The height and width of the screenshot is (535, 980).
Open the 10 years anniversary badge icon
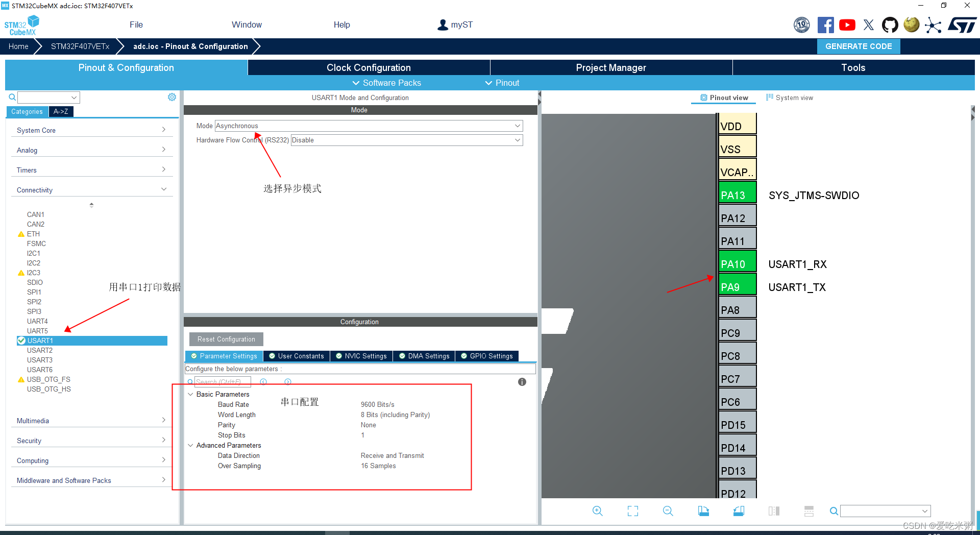click(x=802, y=25)
